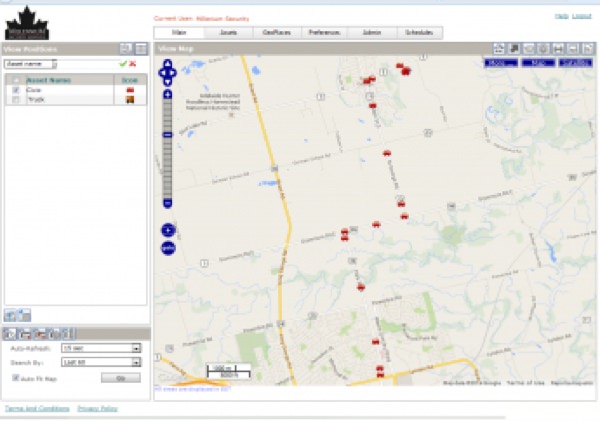Viewport: 600px width, 421px height.
Task: Click the first icon below the asset list
Action: pyautogui.click(x=10, y=315)
